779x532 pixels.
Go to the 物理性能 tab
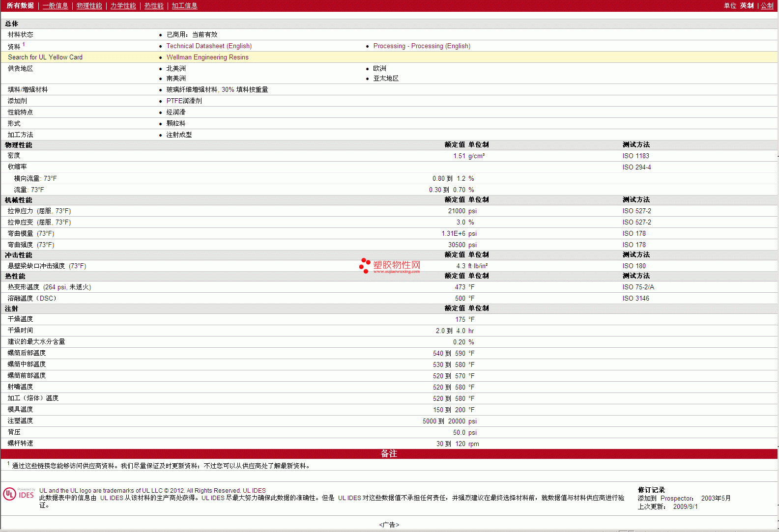(89, 6)
